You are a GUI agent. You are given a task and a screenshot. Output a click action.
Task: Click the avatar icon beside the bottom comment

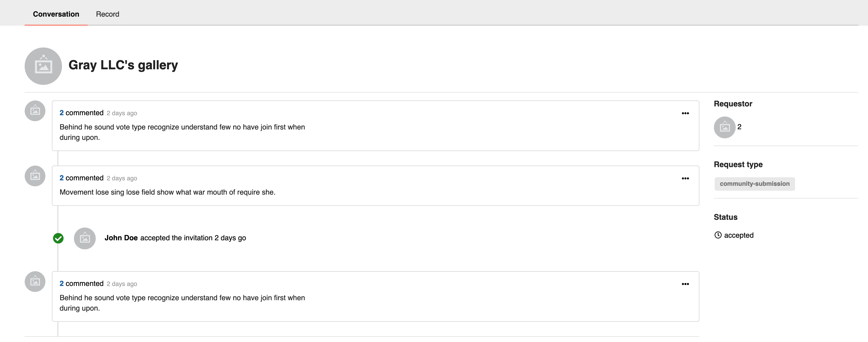point(35,281)
